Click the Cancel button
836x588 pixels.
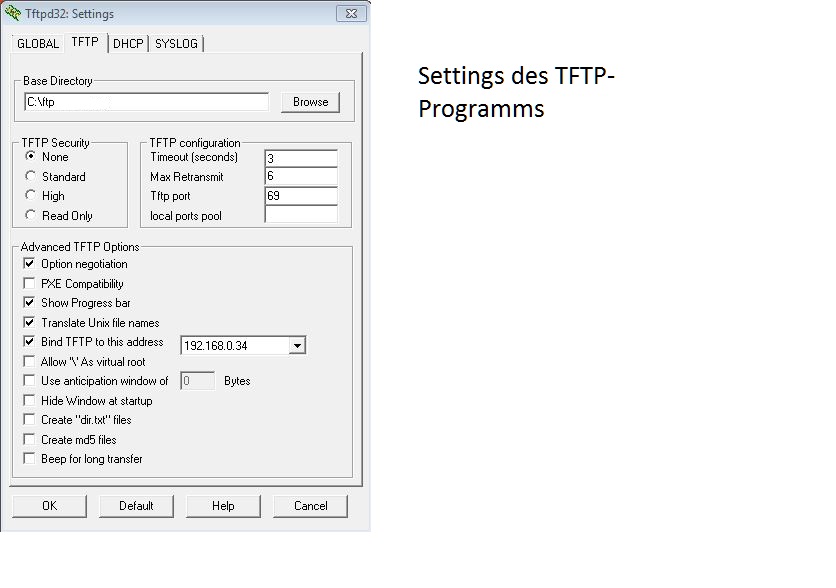click(310, 506)
